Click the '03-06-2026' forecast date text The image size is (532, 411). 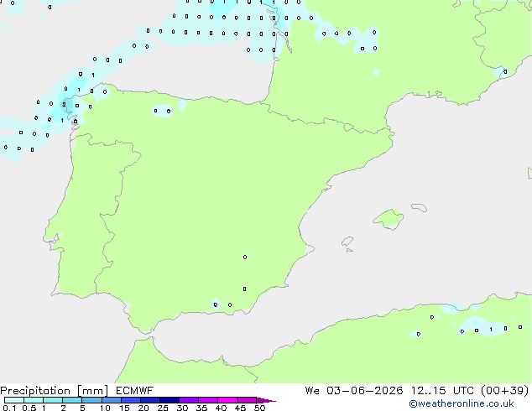tap(365, 391)
